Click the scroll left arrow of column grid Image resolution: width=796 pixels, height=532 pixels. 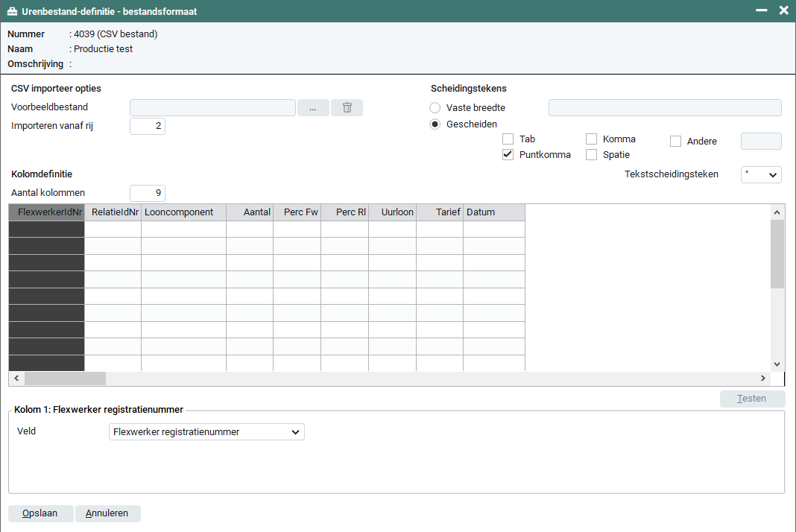(16, 379)
